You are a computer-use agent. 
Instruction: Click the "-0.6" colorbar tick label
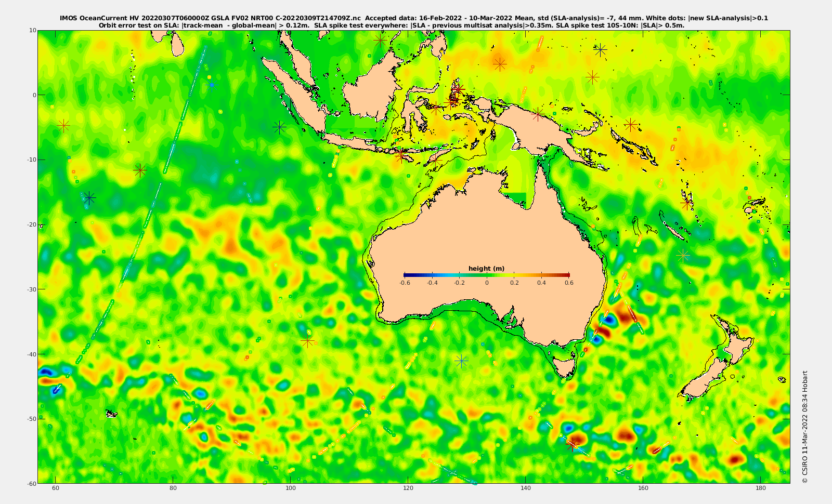[x=404, y=283]
